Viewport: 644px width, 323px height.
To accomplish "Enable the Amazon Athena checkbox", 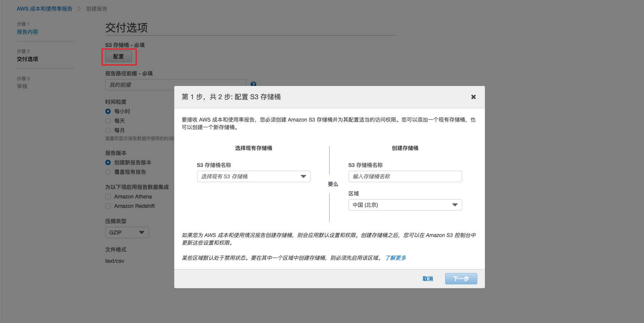I will (108, 197).
